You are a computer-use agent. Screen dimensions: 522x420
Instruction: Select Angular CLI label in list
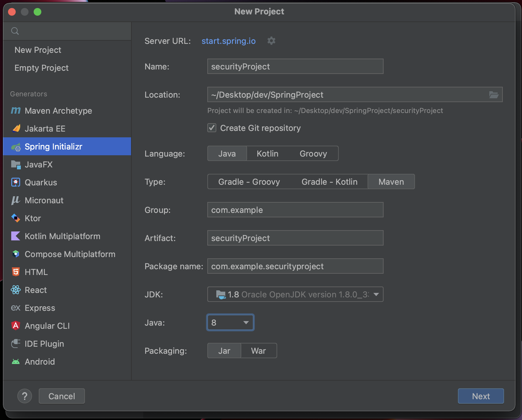tap(47, 326)
